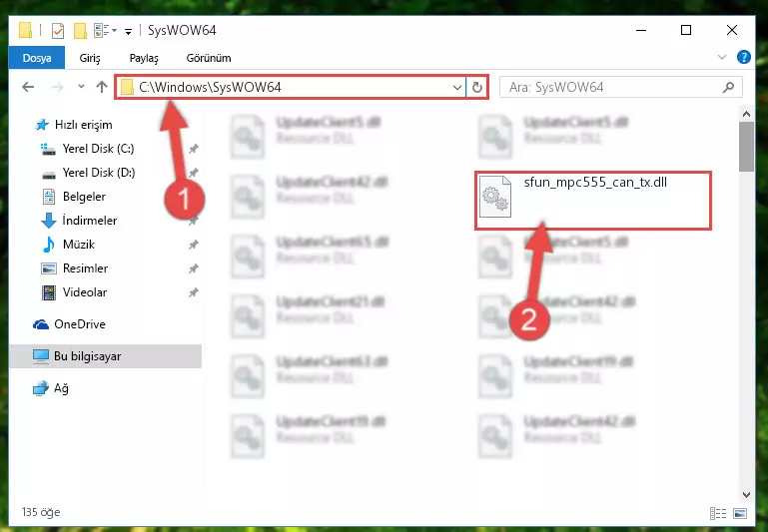
Task: Click the search magnifier icon
Action: [728, 87]
